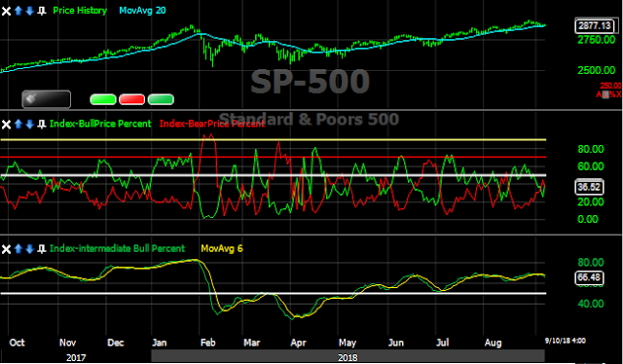Select the MovAvg 20 indicator label

(x=142, y=11)
